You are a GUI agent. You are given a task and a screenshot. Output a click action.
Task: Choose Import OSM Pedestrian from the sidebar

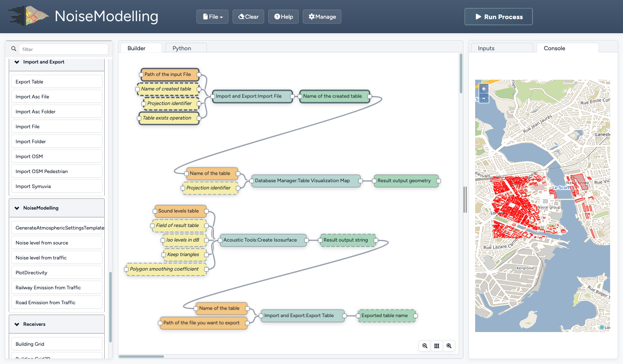[x=56, y=171]
